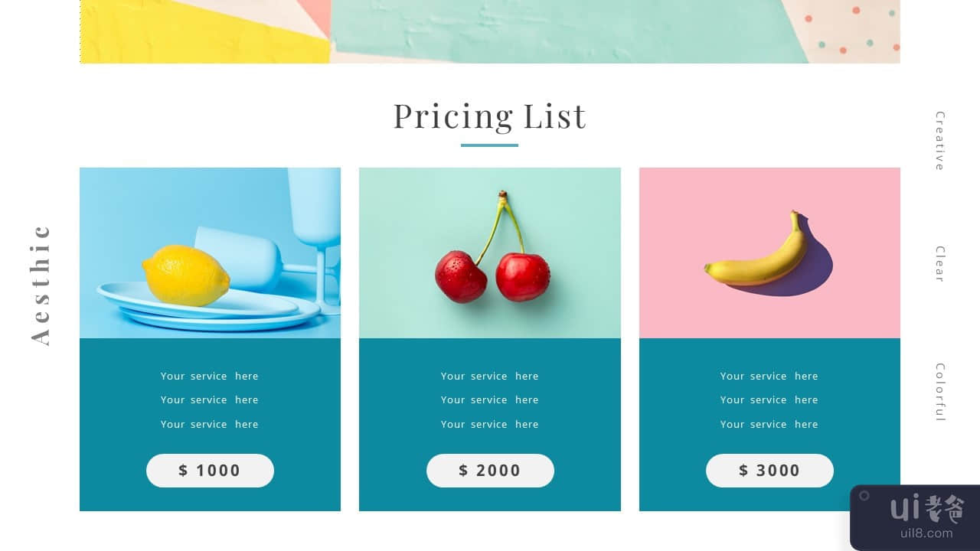Screen dimensions: 980x551
Task: Click the teal underline below the heading
Action: 489,145
